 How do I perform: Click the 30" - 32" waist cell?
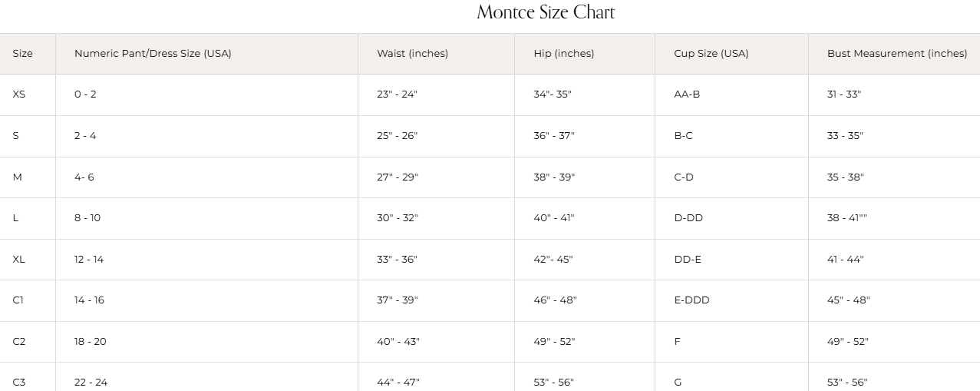(398, 218)
